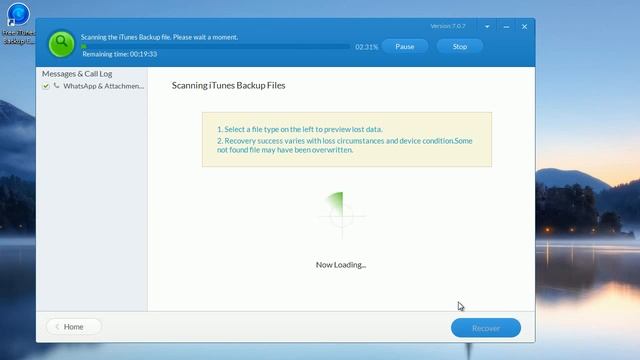
Task: Click the radar scanning animation graphic
Action: (342, 215)
